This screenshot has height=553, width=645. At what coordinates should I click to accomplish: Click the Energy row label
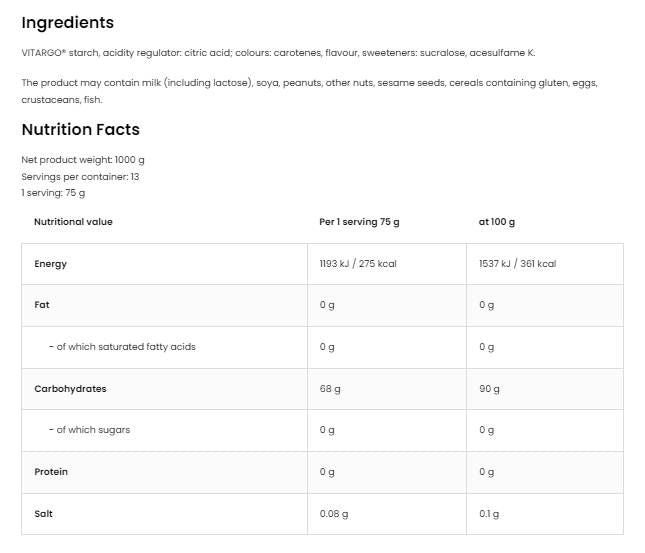[x=50, y=264]
